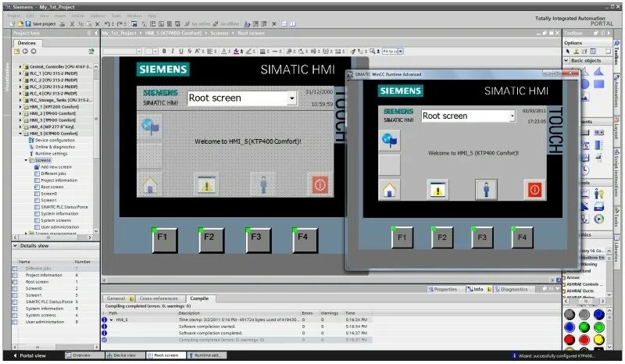This screenshot has width=625, height=364.
Task: Click the warning alarm icon button in editor screen
Action: tap(206, 185)
